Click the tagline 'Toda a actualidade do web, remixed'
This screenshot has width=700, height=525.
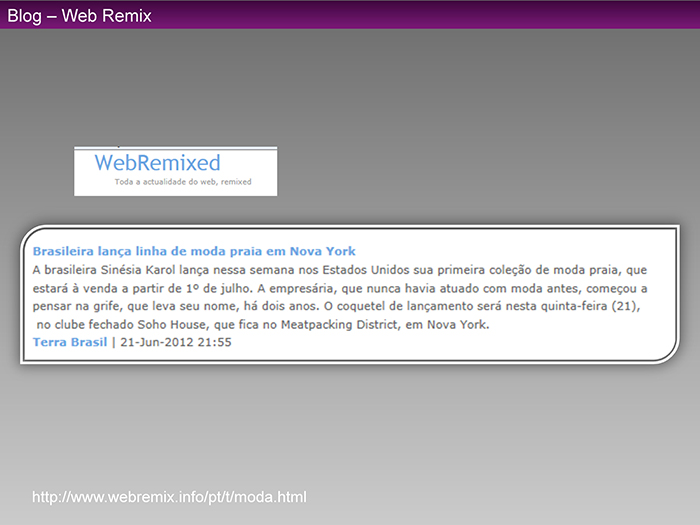(x=183, y=182)
